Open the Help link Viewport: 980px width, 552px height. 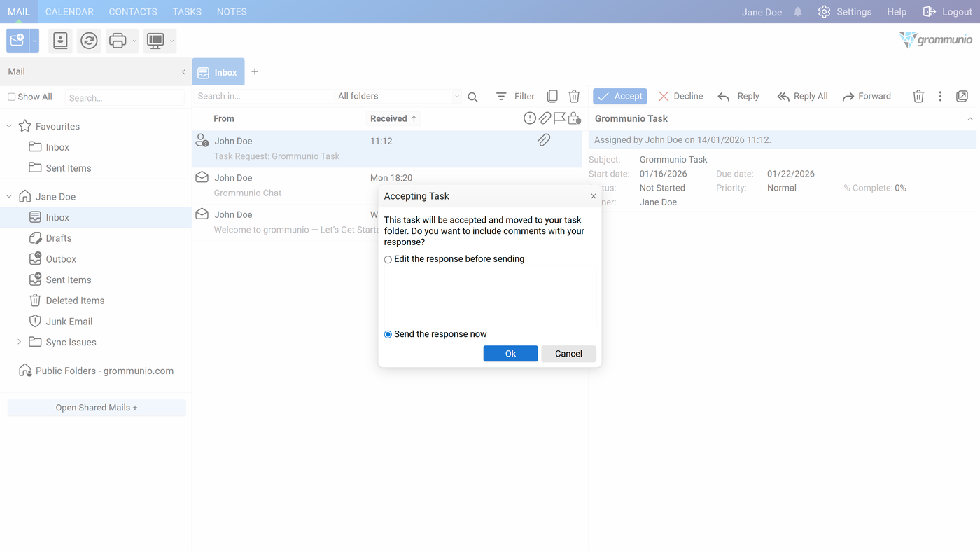[x=897, y=12]
